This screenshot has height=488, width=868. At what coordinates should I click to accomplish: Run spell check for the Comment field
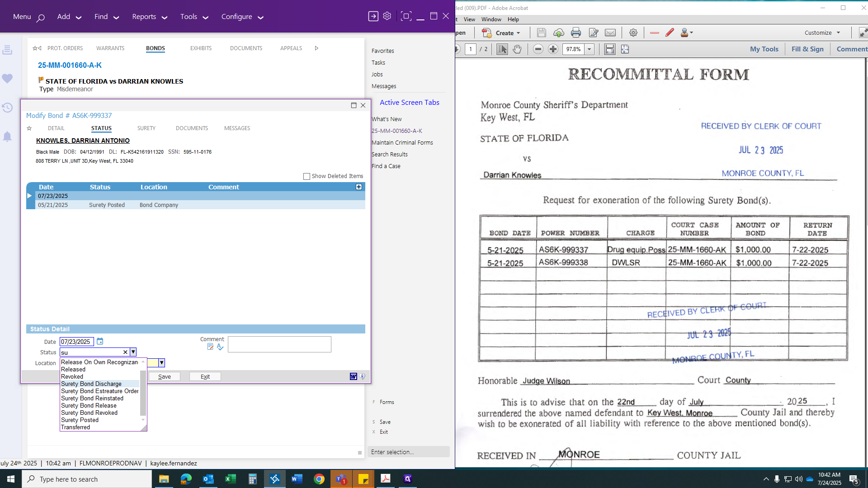(220, 347)
